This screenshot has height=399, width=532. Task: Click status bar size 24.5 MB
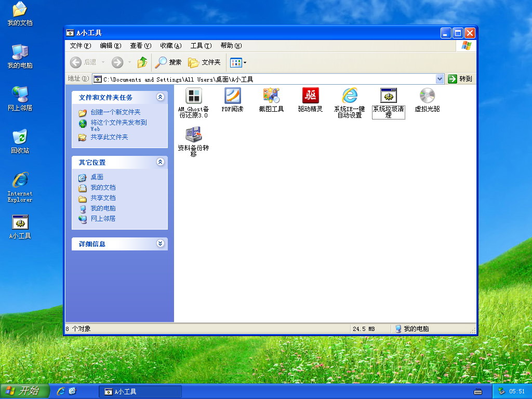364,329
